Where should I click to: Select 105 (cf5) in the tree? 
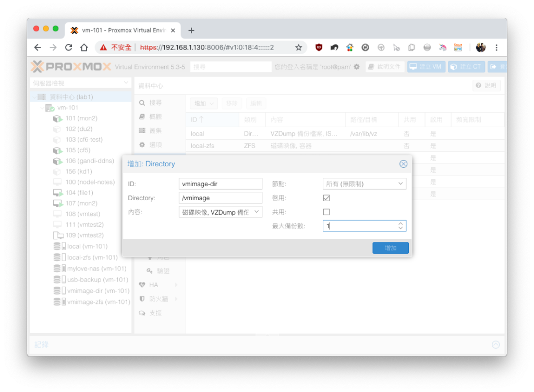[x=78, y=150]
